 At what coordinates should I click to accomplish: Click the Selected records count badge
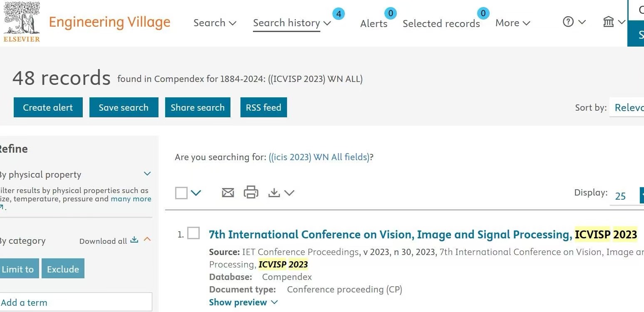point(483,13)
